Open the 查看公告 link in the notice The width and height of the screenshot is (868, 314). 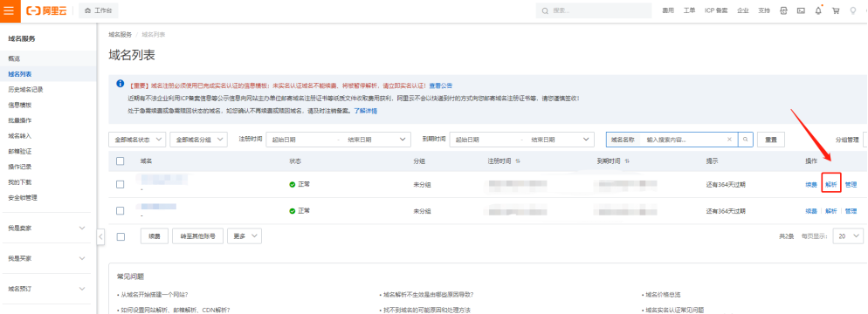coord(441,85)
